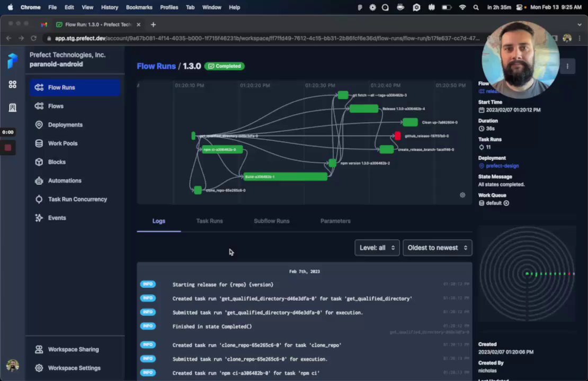This screenshot has width=588, height=381.
Task: Click the default work queue link
Action: click(494, 203)
